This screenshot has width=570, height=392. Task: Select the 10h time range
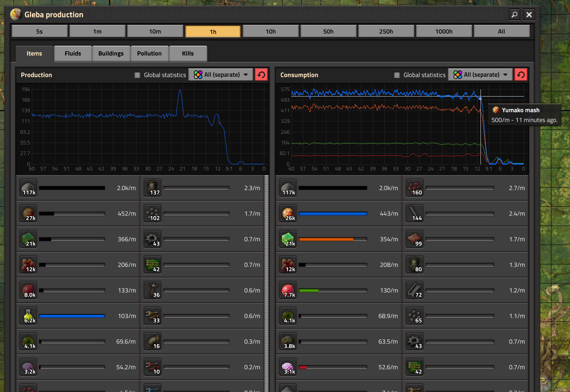271,31
